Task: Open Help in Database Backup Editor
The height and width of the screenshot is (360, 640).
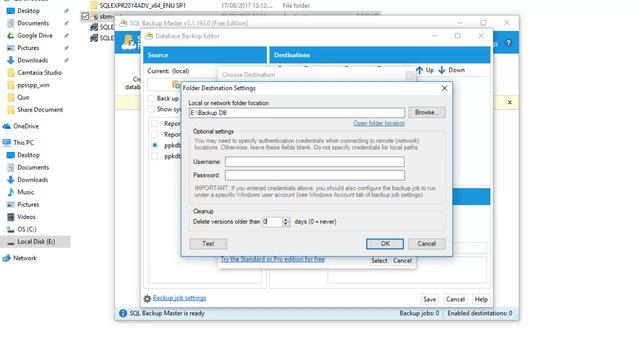Action: click(x=481, y=299)
